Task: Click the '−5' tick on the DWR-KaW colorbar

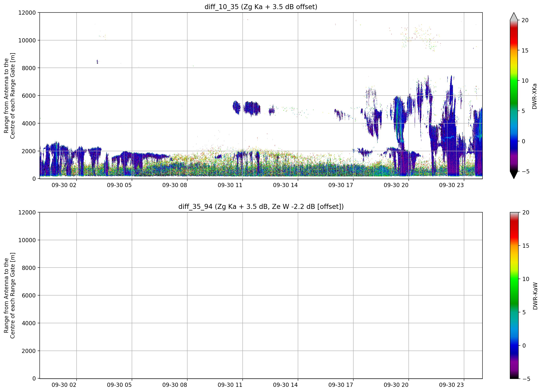Action: (x=527, y=379)
